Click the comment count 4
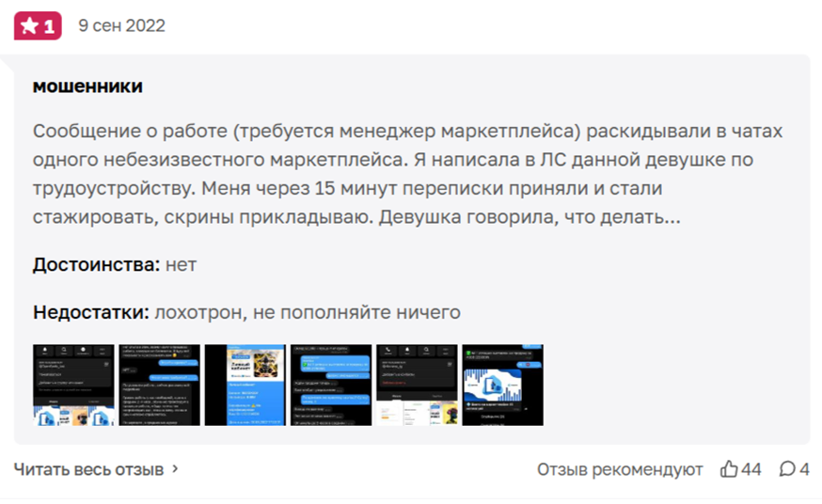This screenshot has height=504, width=822. [x=804, y=469]
